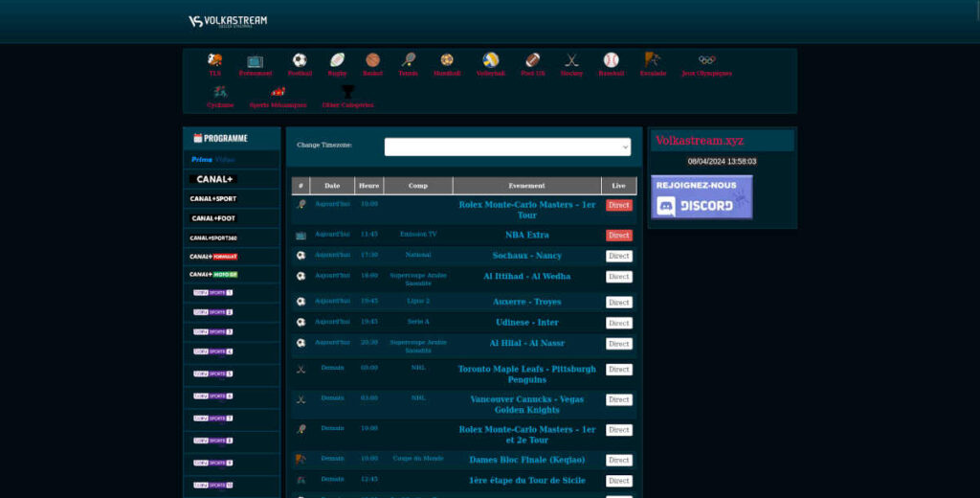The width and height of the screenshot is (980, 498).
Task: Open the Tennis category
Action: (x=408, y=60)
